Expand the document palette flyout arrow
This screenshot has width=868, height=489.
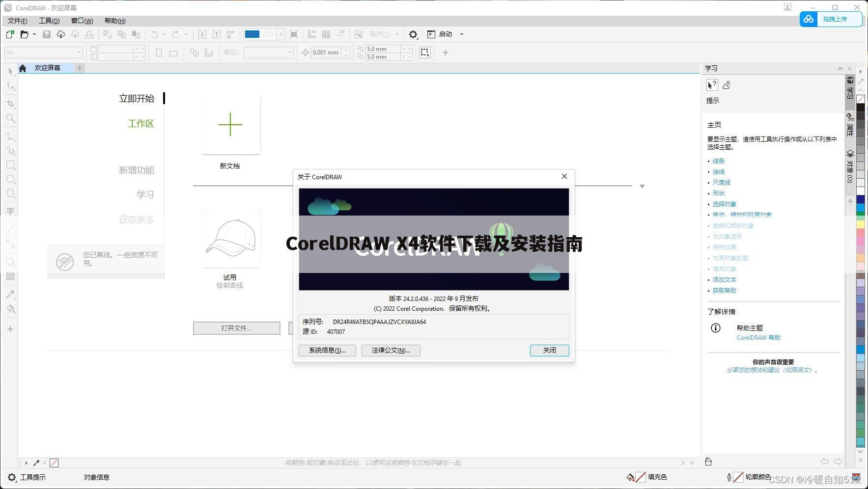pyautogui.click(x=26, y=463)
